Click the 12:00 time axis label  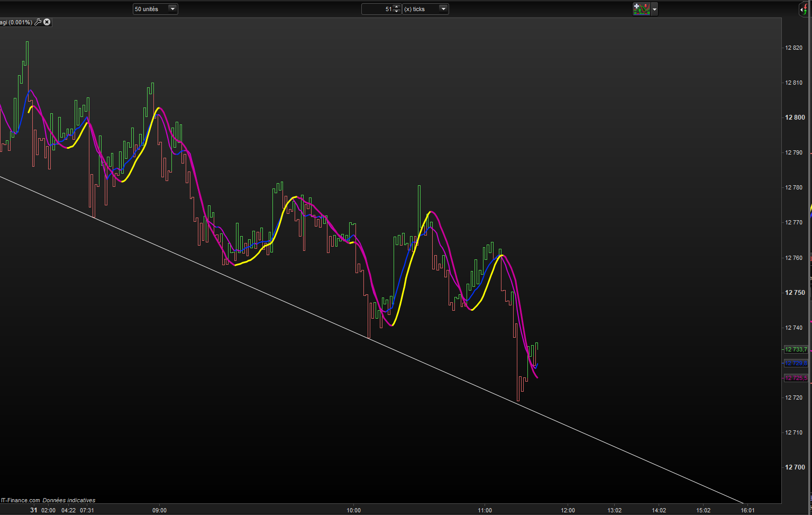click(x=568, y=510)
